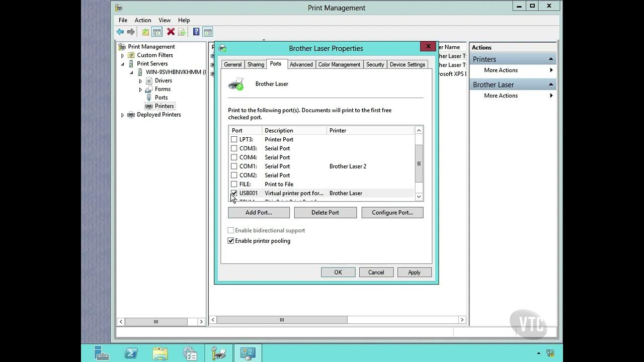Click the Deployed Printers icon
The height and width of the screenshot is (362, 644).
pos(131,115)
